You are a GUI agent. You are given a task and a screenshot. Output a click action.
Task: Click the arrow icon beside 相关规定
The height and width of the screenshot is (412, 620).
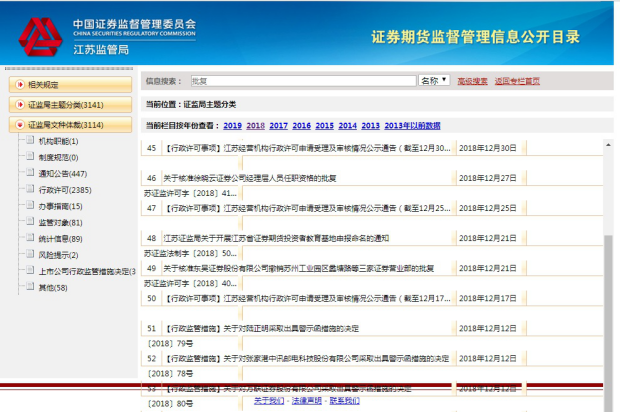[x=18, y=85]
